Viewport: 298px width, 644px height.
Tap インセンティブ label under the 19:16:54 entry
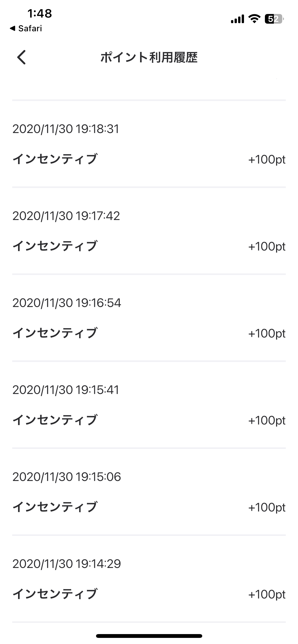(55, 333)
